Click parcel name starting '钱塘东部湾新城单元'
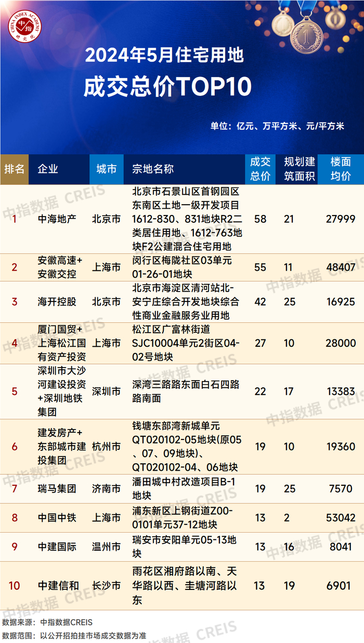Image resolution: width=364 pixels, height=643 pixels. tap(187, 447)
